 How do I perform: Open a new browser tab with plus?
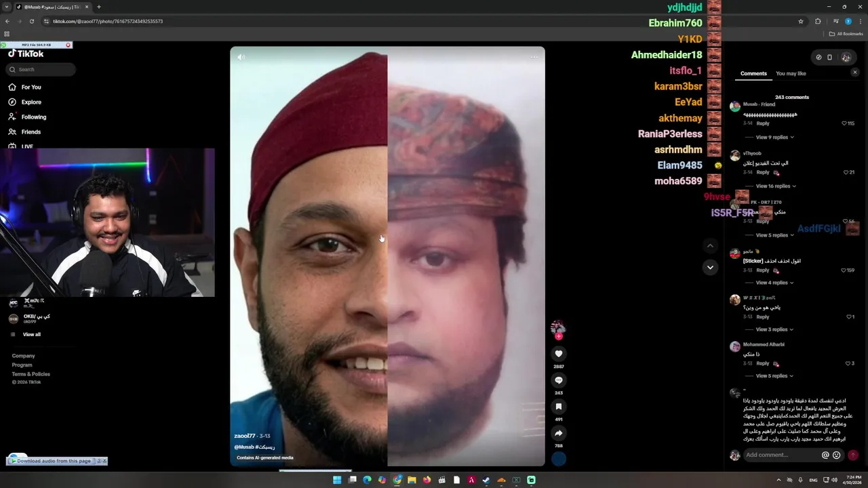pyautogui.click(x=98, y=7)
